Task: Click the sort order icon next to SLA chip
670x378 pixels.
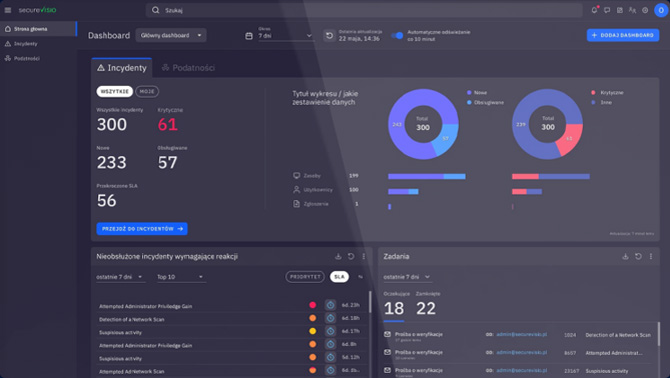Action: tap(360, 277)
